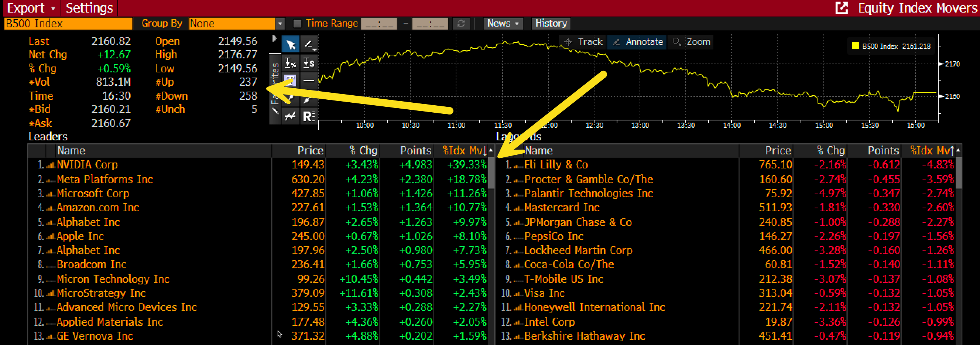
Task: Click the Time Range start field
Action: point(379,24)
